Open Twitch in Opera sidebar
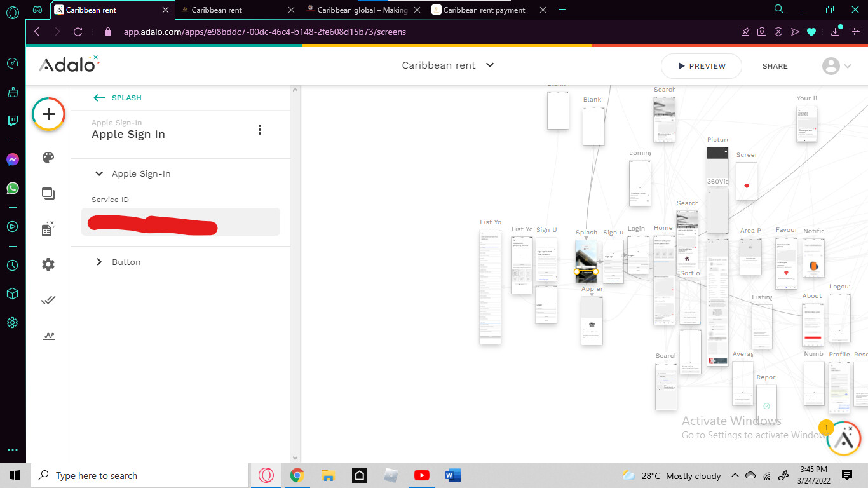The height and width of the screenshot is (488, 868). [12, 121]
